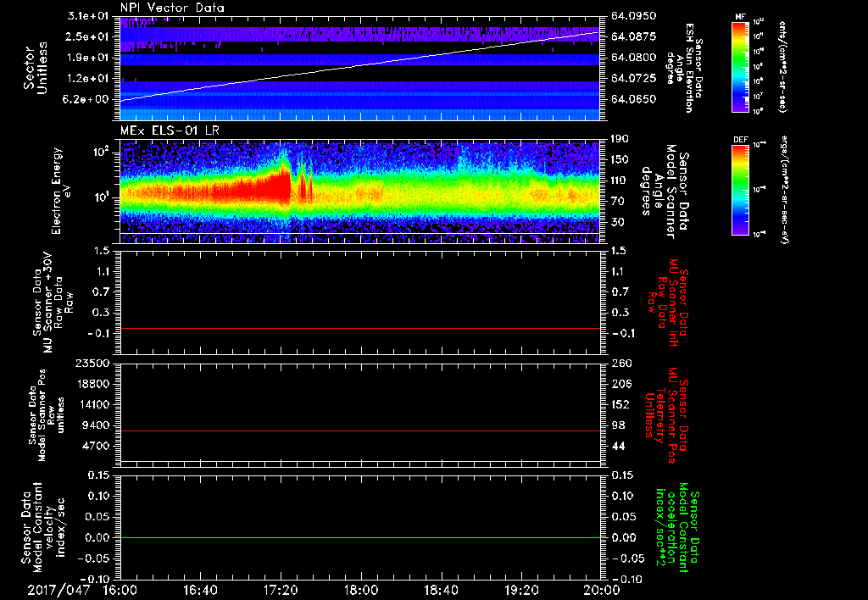Image resolution: width=868 pixels, height=600 pixels.
Task: Click the 16:00 time axis label
Action: [x=120, y=590]
